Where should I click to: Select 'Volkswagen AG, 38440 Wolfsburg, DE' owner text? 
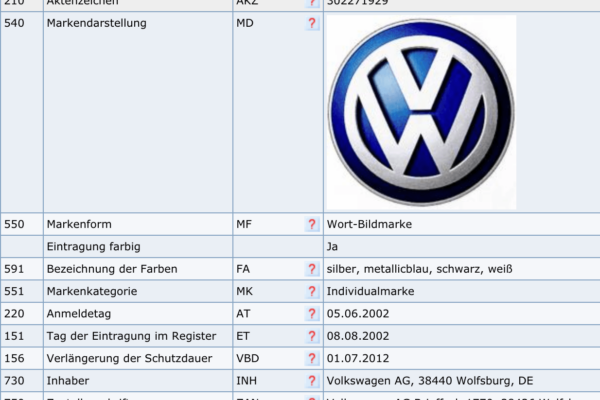430,381
